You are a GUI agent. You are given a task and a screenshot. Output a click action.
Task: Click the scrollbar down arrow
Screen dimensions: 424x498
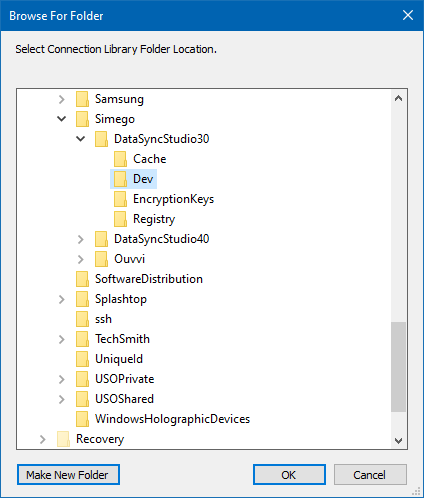point(398,441)
